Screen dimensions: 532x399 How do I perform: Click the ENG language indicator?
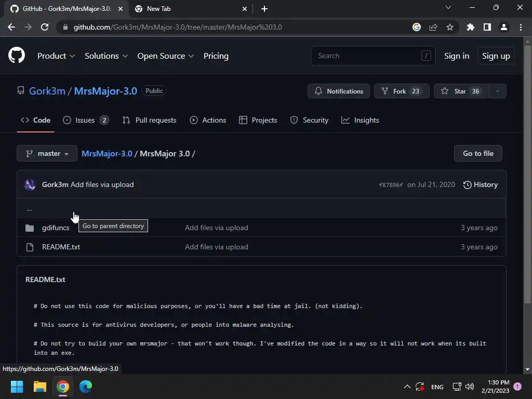point(437,387)
